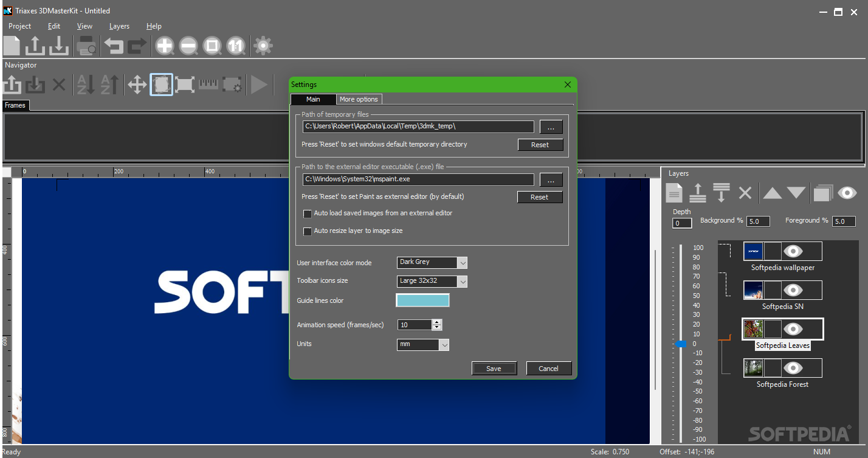The width and height of the screenshot is (868, 458).
Task: Delete frame with Navigator X icon
Action: [x=58, y=85]
